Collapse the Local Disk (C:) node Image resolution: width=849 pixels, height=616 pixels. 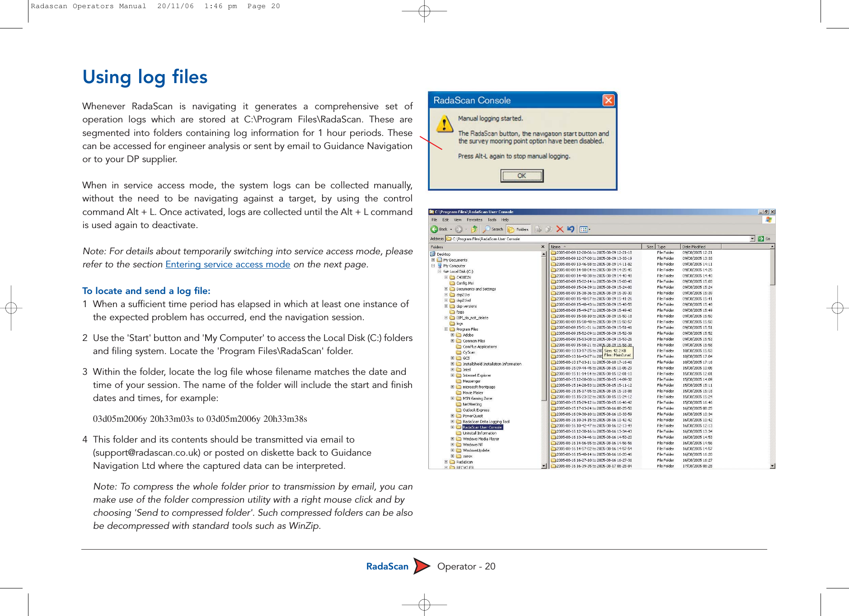pos(439,271)
